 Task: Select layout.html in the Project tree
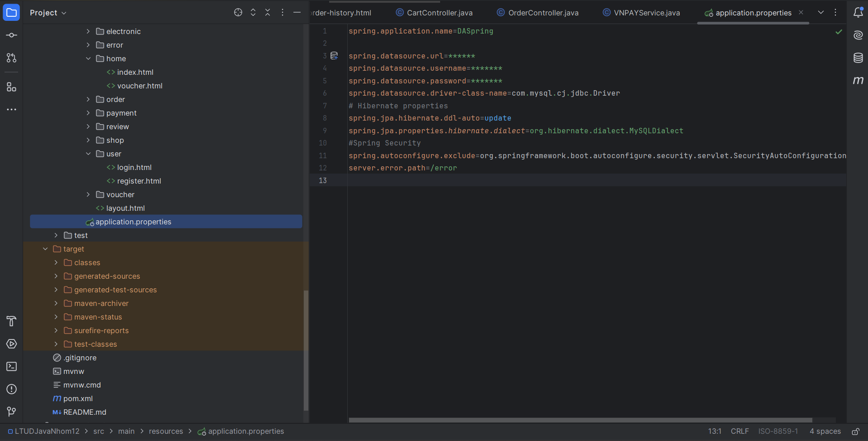click(x=125, y=208)
